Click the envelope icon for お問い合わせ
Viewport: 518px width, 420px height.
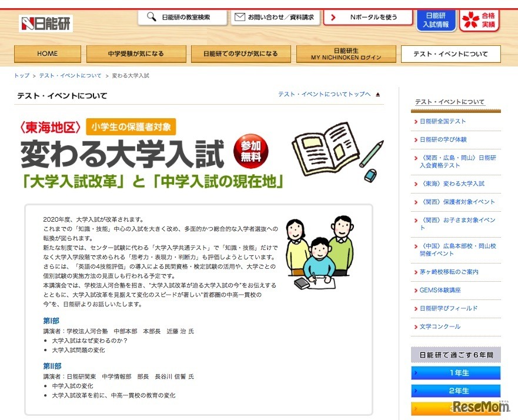tap(239, 17)
